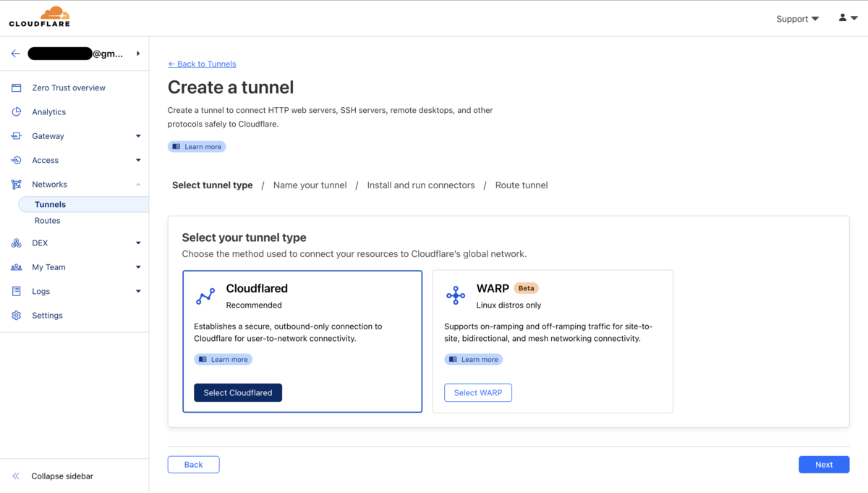This screenshot has height=493, width=868.
Task: Click the Gateway label in the sidebar
Action: coord(48,136)
